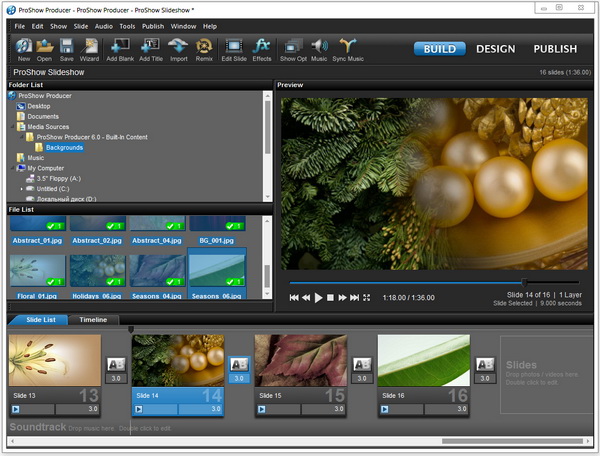Select the 3.5" Floppy (A:) drive
600x456 pixels.
(x=59, y=179)
